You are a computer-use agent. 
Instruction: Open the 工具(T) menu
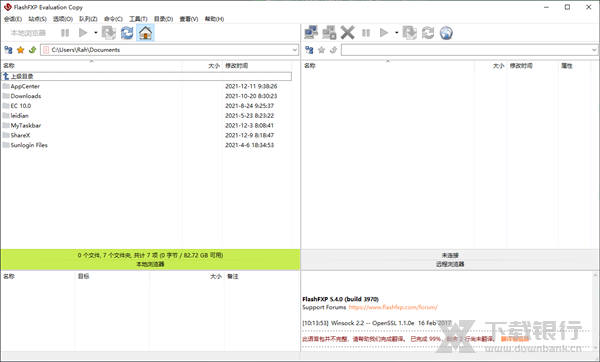[138, 19]
